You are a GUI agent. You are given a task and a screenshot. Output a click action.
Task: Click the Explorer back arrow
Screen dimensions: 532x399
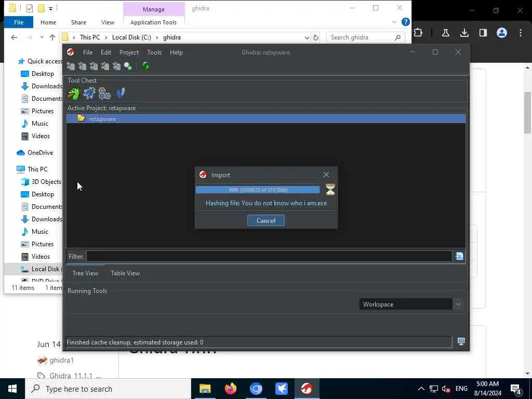pyautogui.click(x=14, y=37)
